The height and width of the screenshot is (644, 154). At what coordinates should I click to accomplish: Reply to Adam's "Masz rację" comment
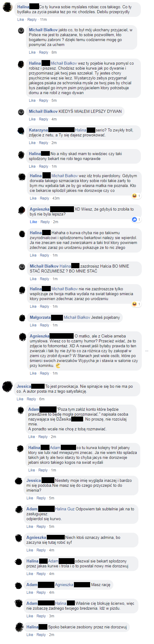tap(41, 593)
